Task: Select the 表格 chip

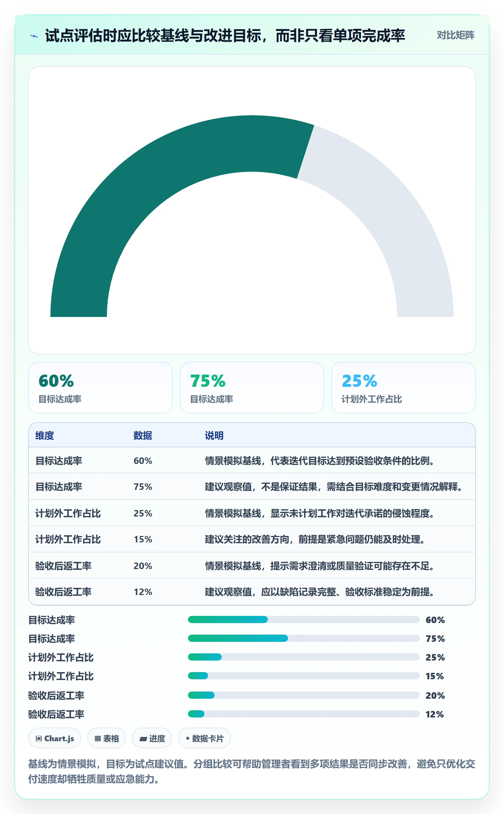Action: pyautogui.click(x=107, y=738)
